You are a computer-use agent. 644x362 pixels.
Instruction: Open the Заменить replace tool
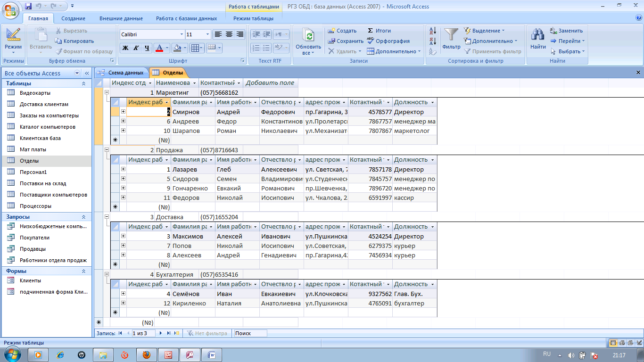point(566,31)
